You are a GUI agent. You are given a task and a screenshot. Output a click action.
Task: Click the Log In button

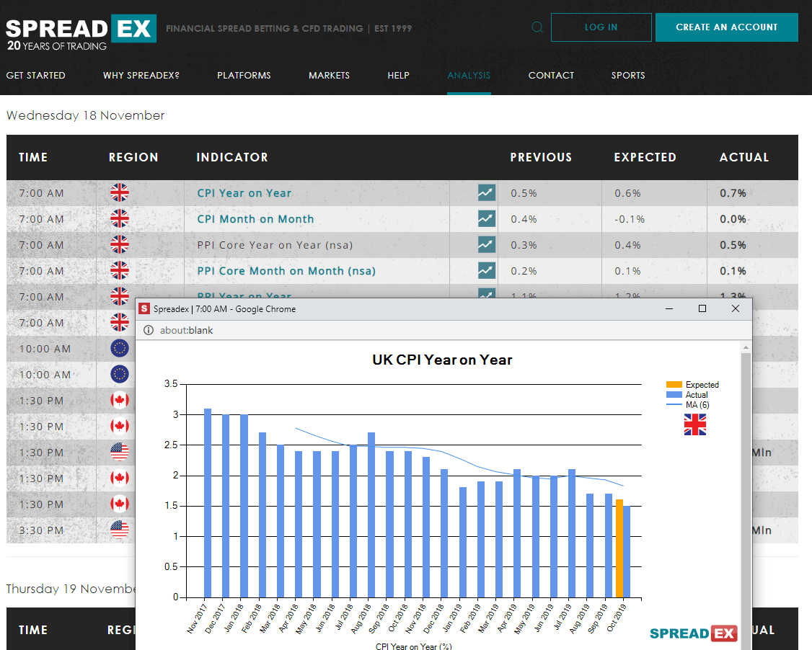[601, 27]
